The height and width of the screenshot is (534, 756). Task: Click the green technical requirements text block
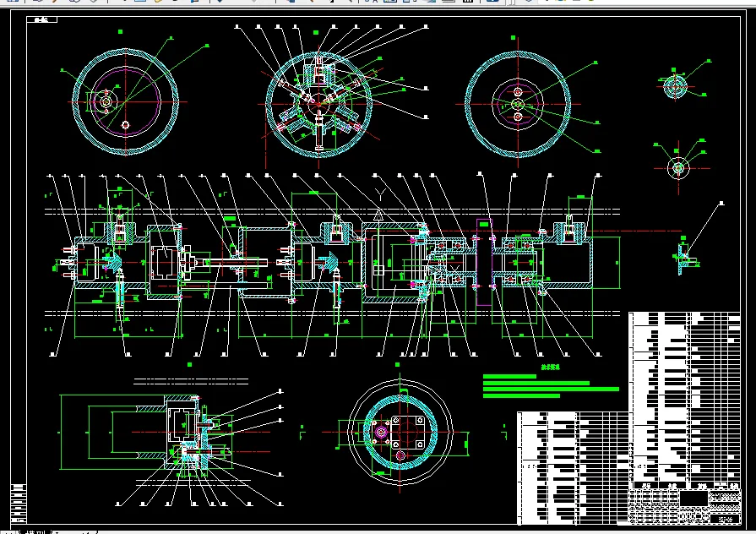(551, 383)
